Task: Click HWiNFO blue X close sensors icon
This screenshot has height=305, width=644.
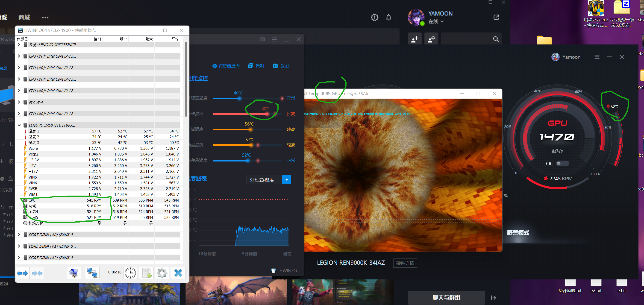Action: click(x=178, y=273)
